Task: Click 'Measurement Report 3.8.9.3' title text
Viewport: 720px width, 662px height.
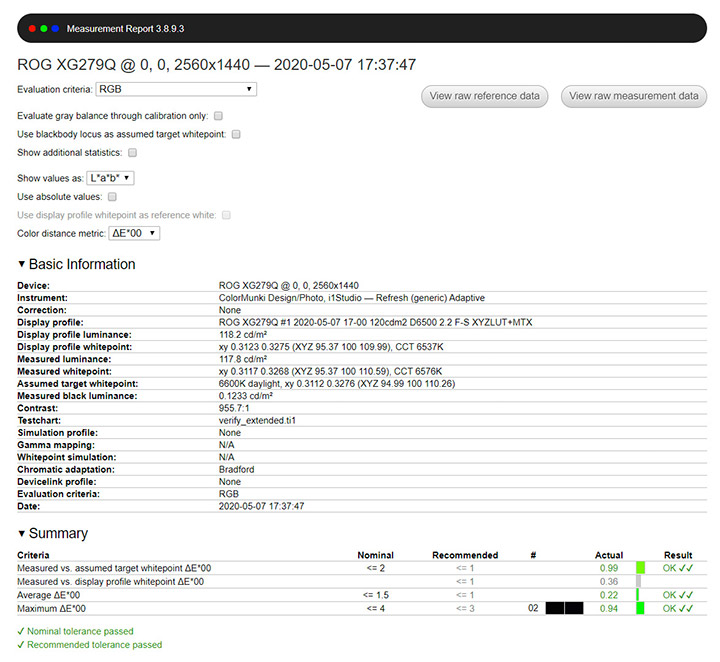Action: tap(125, 28)
